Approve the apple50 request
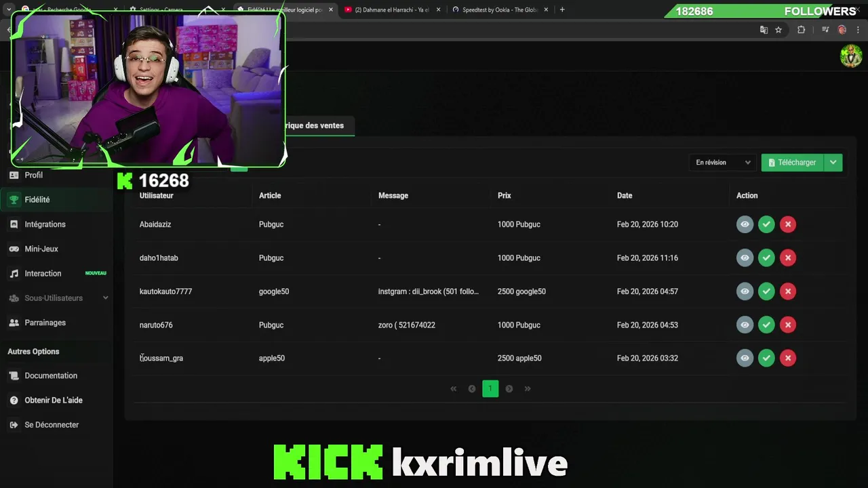The width and height of the screenshot is (868, 488). coord(766,358)
